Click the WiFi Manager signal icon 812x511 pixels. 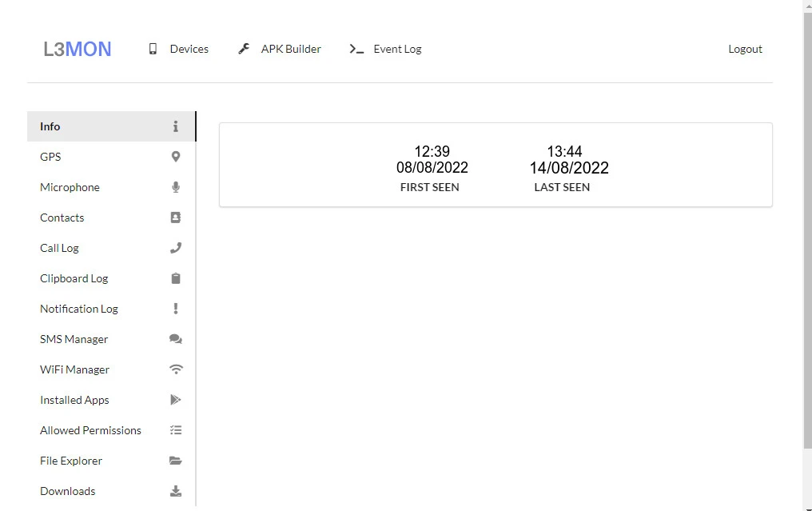coord(176,369)
